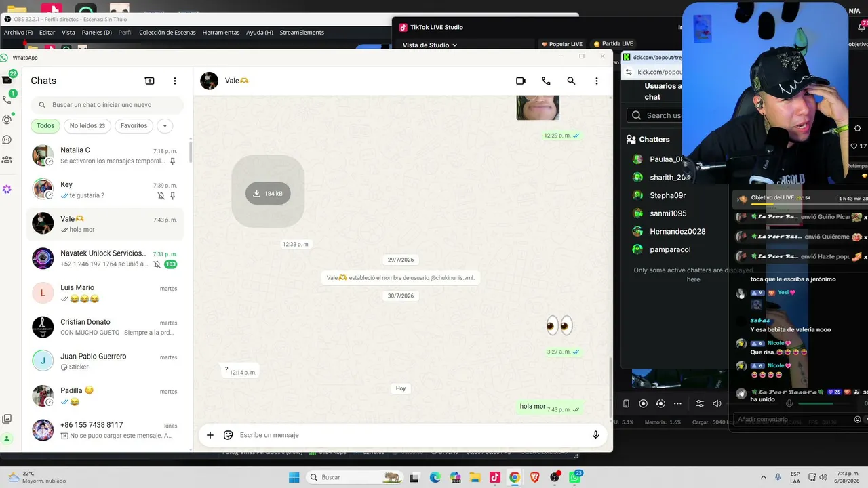Open Microsoft Edge from the taskbar
The image size is (868, 488).
point(435,477)
